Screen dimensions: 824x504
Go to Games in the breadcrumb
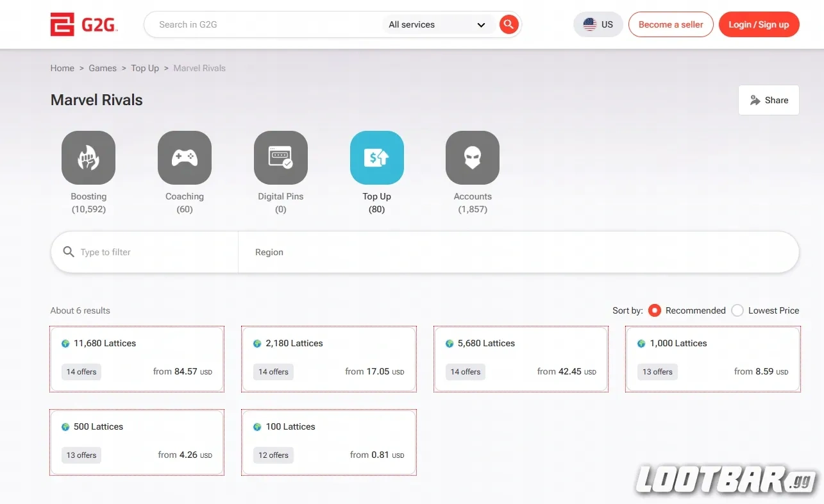point(103,68)
